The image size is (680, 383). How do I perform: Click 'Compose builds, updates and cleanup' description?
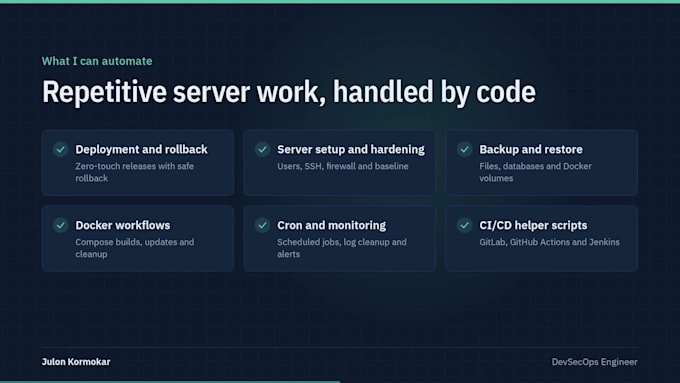tap(134, 248)
